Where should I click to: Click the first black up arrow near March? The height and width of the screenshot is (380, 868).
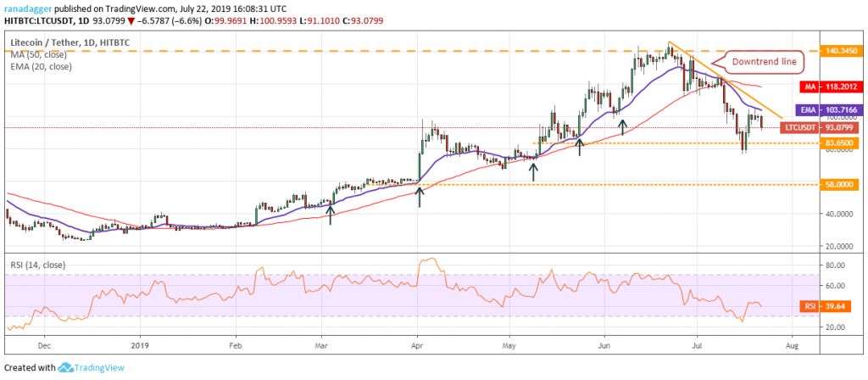(x=331, y=215)
